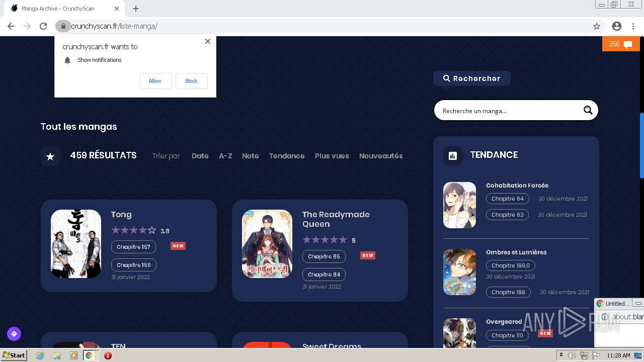Image resolution: width=644 pixels, height=362 pixels.
Task: Sort results A-Z
Action: coord(225,156)
